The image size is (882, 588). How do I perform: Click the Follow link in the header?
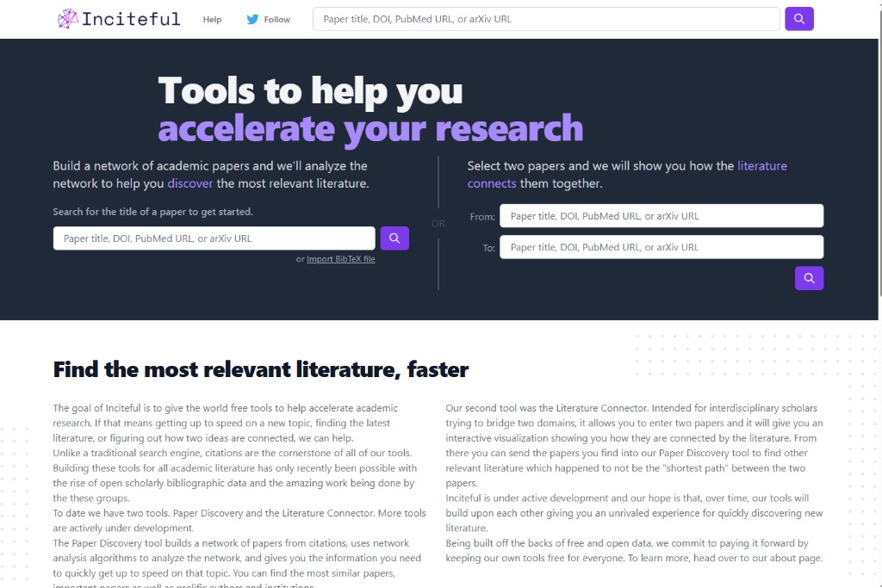coord(276,20)
